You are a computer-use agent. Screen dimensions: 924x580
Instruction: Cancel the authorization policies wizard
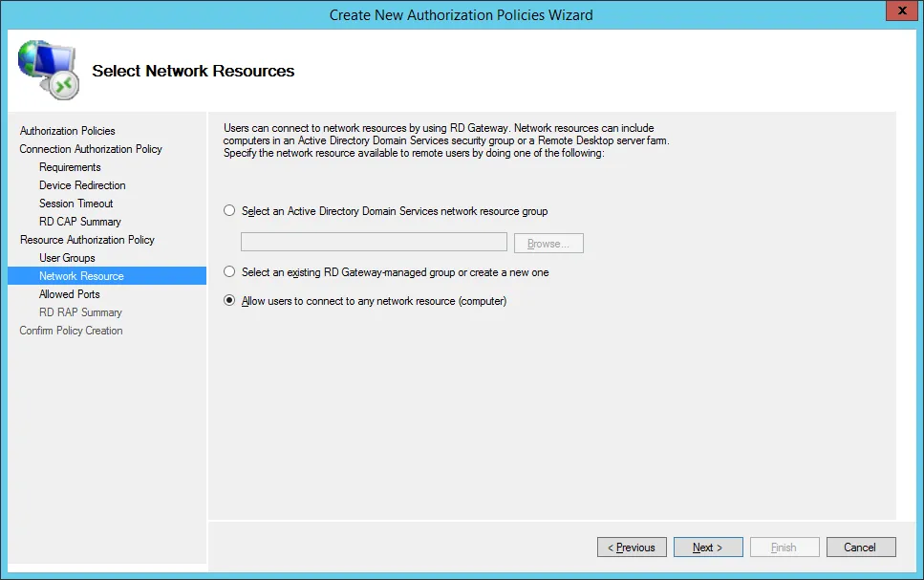(x=859, y=548)
